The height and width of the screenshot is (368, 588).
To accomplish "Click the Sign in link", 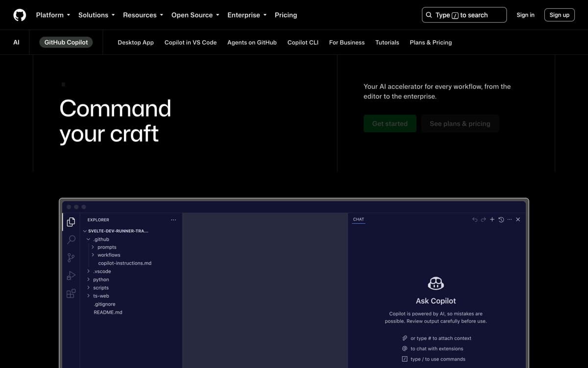I will click(525, 15).
